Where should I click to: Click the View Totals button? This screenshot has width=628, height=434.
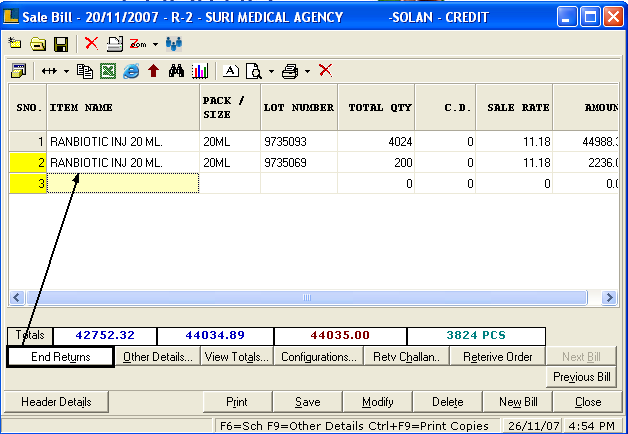[x=236, y=357]
